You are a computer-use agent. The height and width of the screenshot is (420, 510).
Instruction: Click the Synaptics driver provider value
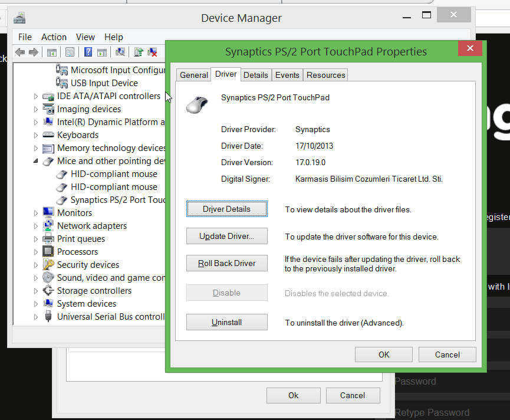pos(312,130)
